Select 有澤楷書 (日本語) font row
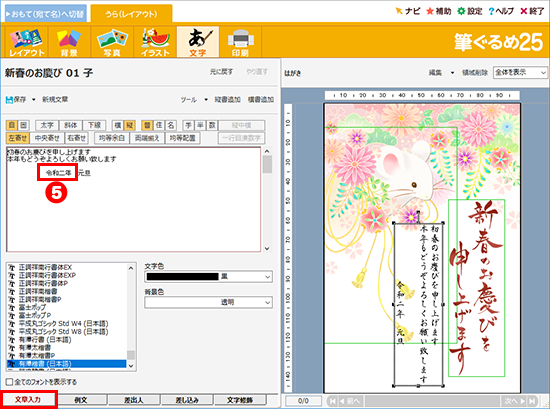This screenshot has width=550, height=409. pyautogui.click(x=67, y=364)
